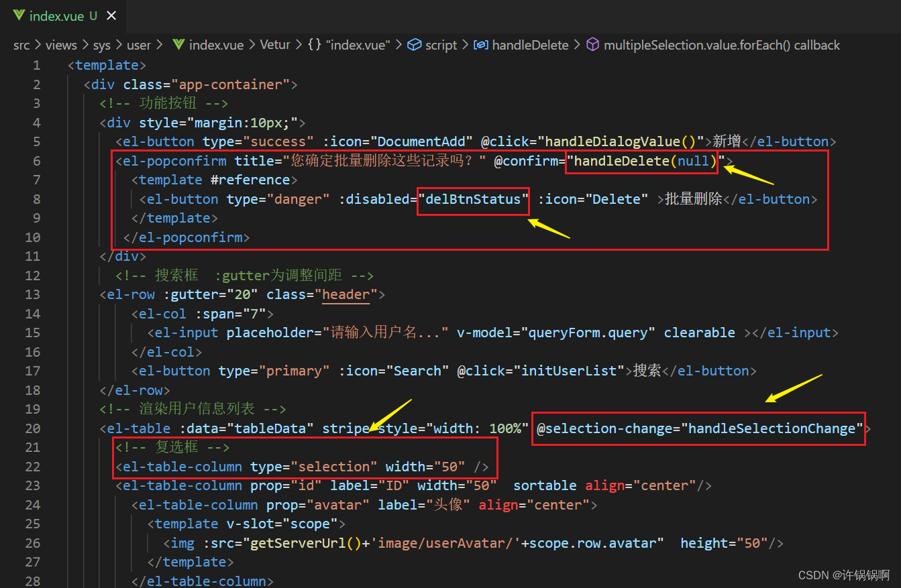Open the sys breadcrumb segment
Screen dimensions: 901x588
[x=102, y=45]
